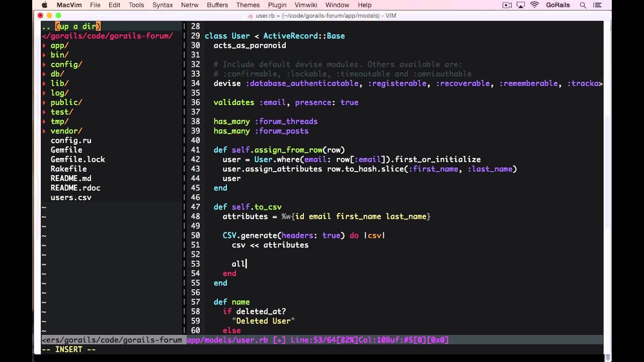Click the '.. (up a dir)' entry
This screenshot has width=644, height=362.
point(71,26)
